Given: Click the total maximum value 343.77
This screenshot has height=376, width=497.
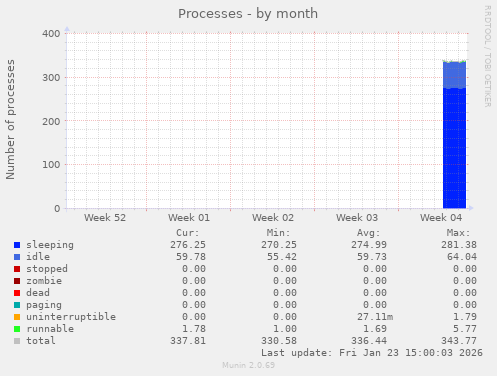Looking at the screenshot, I should coord(459,341).
